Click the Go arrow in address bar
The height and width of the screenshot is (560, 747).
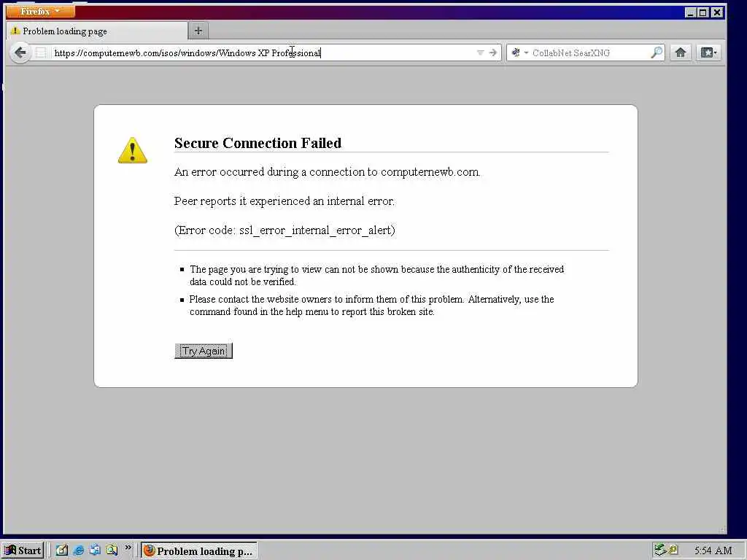pyautogui.click(x=492, y=52)
